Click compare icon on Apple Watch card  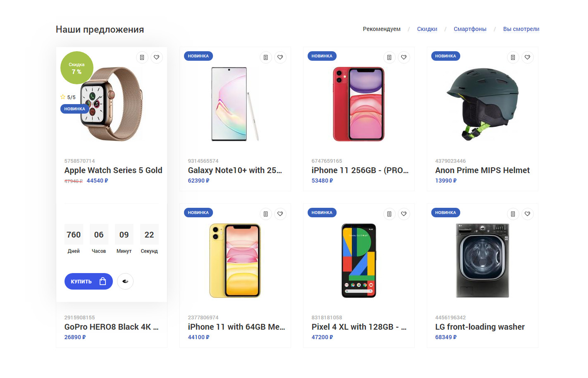pos(142,57)
